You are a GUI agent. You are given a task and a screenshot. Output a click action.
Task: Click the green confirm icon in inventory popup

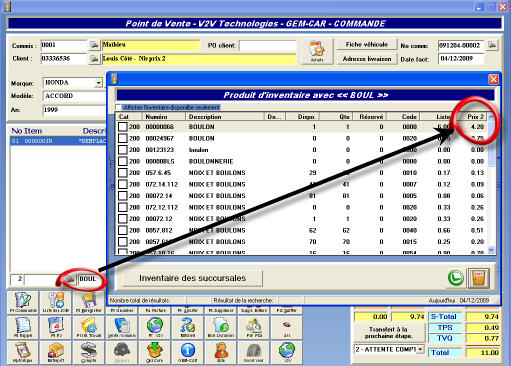click(456, 278)
